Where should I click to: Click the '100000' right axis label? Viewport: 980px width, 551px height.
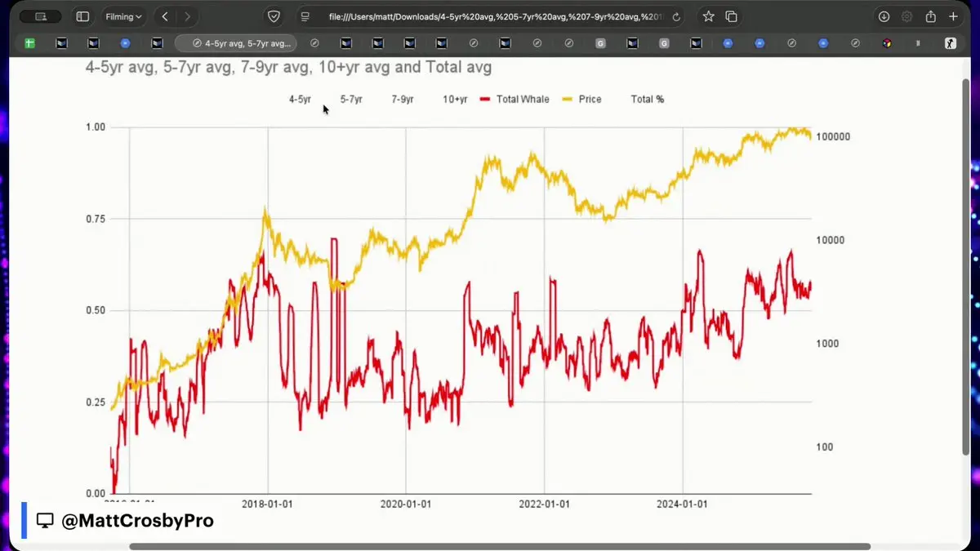833,137
